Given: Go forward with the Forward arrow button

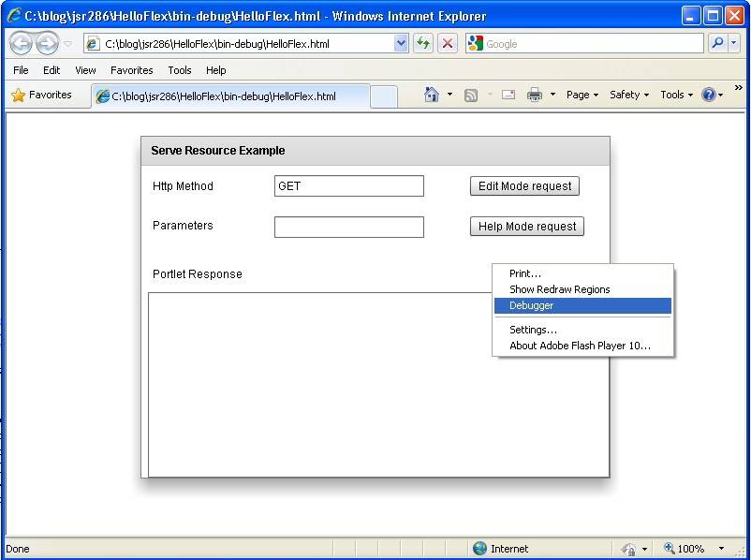Looking at the screenshot, I should (x=48, y=44).
